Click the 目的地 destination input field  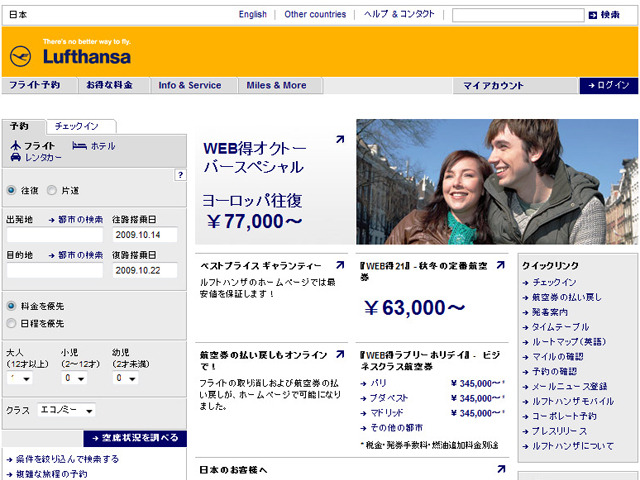click(55, 270)
